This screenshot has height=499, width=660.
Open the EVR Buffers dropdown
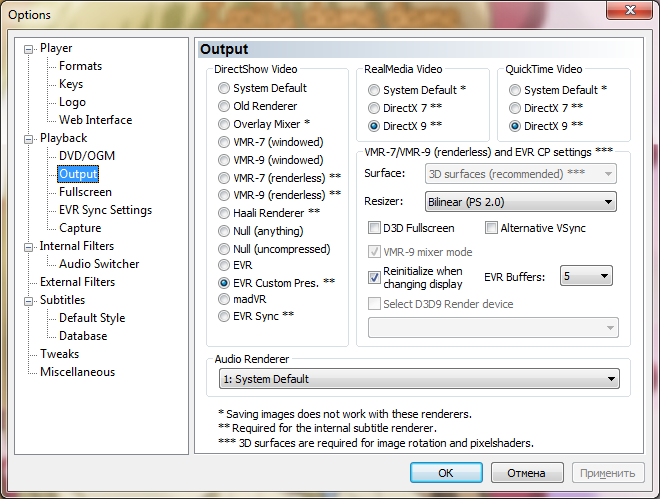(x=586, y=276)
